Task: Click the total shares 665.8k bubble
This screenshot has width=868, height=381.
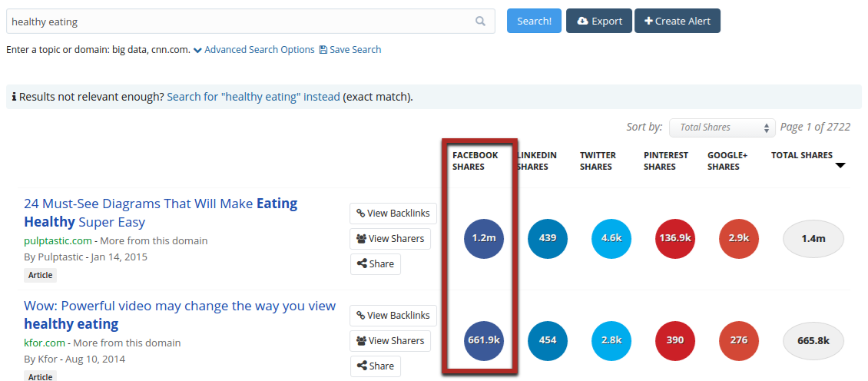Action: point(813,341)
